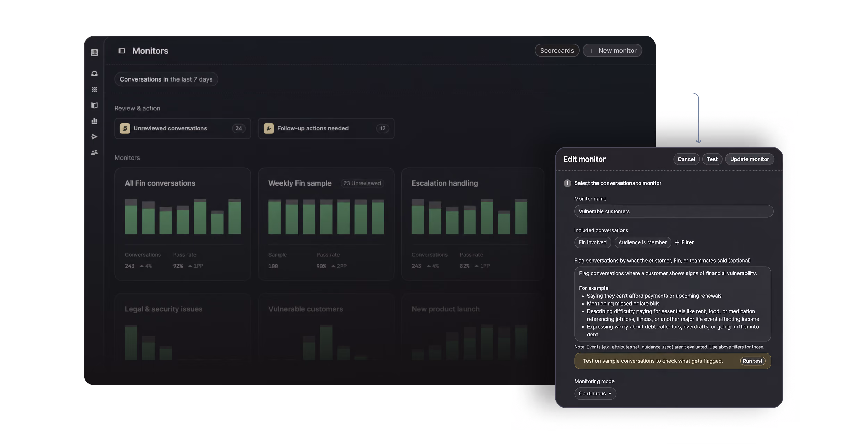Click the Review & action heading

click(137, 108)
